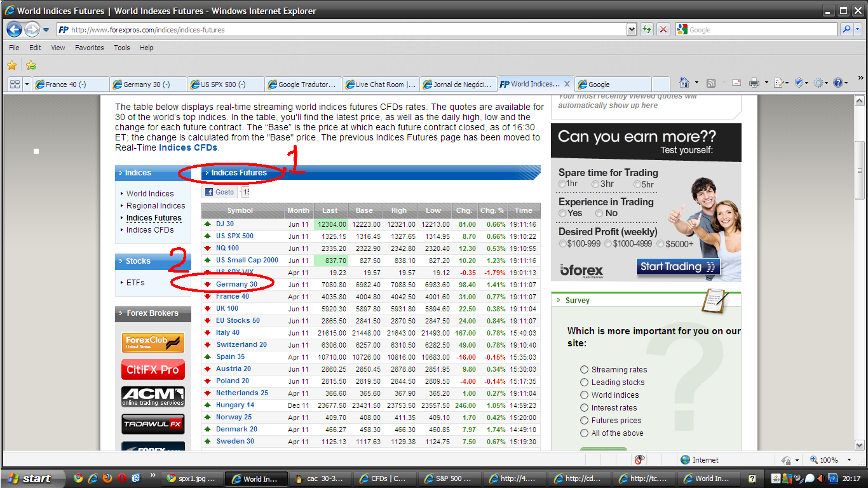Click the ForexClub broker logo
The height and width of the screenshot is (488, 868).
153,342
